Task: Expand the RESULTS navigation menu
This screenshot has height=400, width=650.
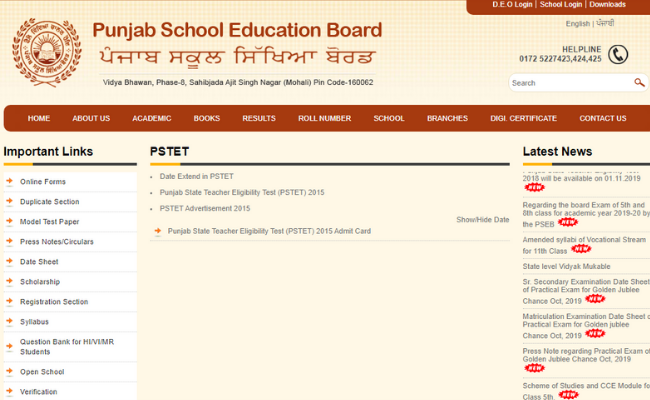Action: tap(259, 118)
